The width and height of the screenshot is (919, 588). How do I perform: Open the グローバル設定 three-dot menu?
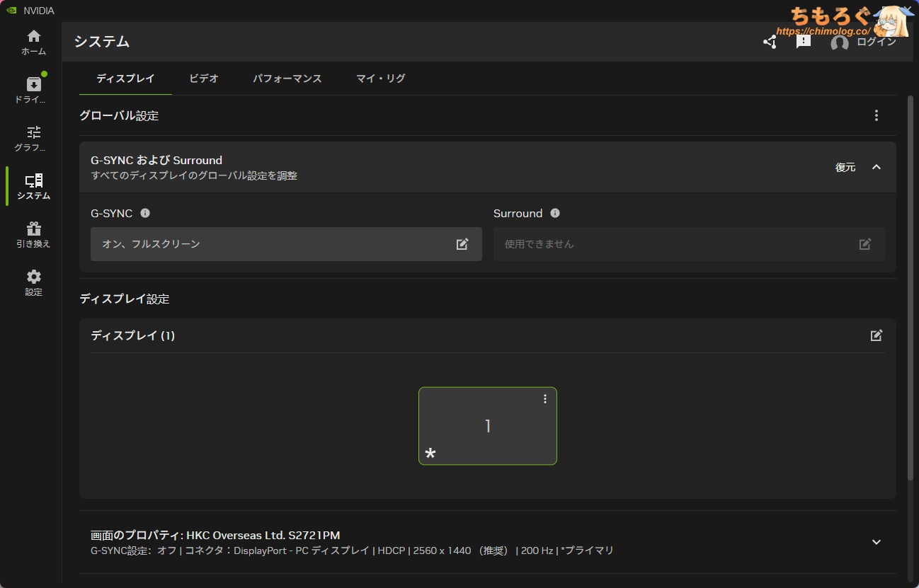tap(877, 115)
